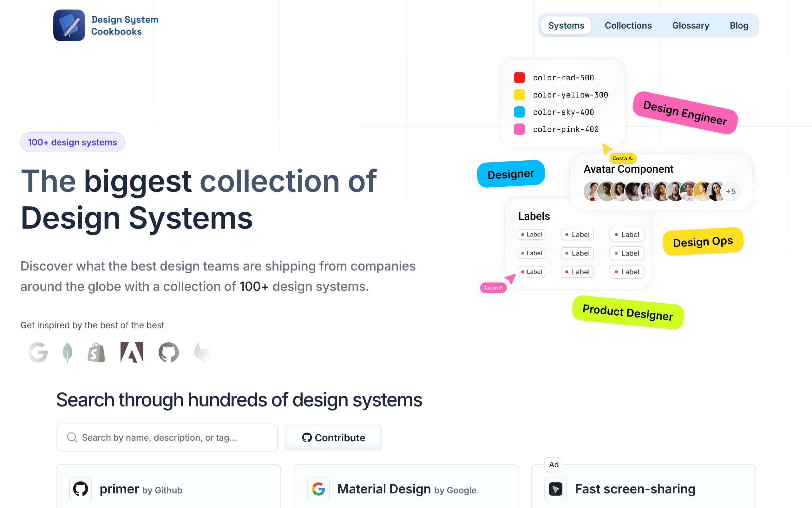812x508 pixels.
Task: Click the blue Designer tag
Action: pos(511,174)
